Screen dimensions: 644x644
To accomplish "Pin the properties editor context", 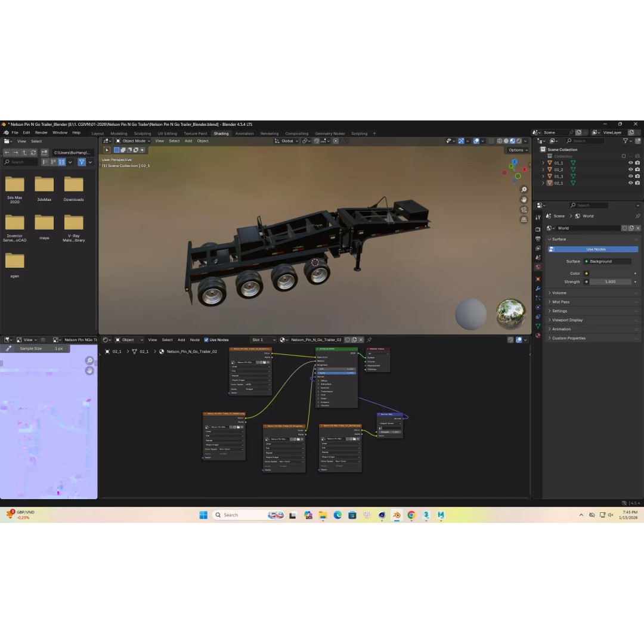I will (637, 216).
